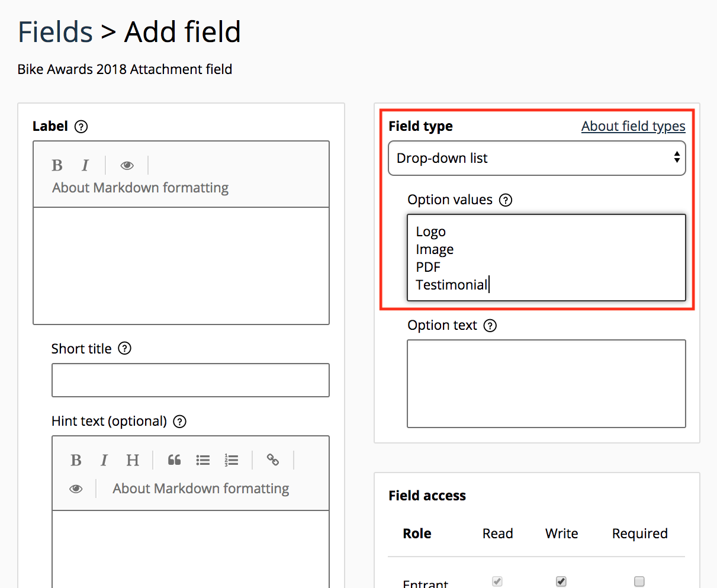Click into the Option text box
The image size is (717, 588).
(x=546, y=383)
